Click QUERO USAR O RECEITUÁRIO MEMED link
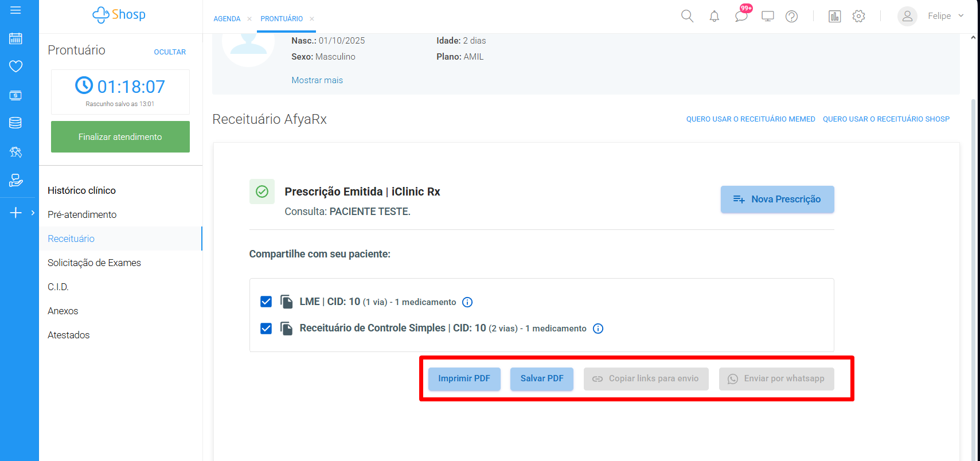Screen dimensions: 980x461 click(x=751, y=119)
